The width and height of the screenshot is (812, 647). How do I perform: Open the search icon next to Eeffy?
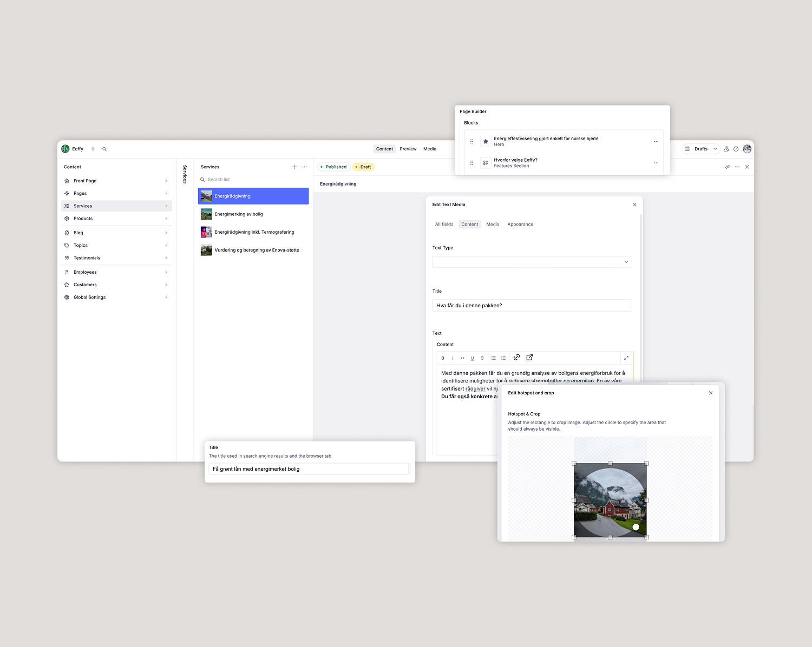click(104, 149)
